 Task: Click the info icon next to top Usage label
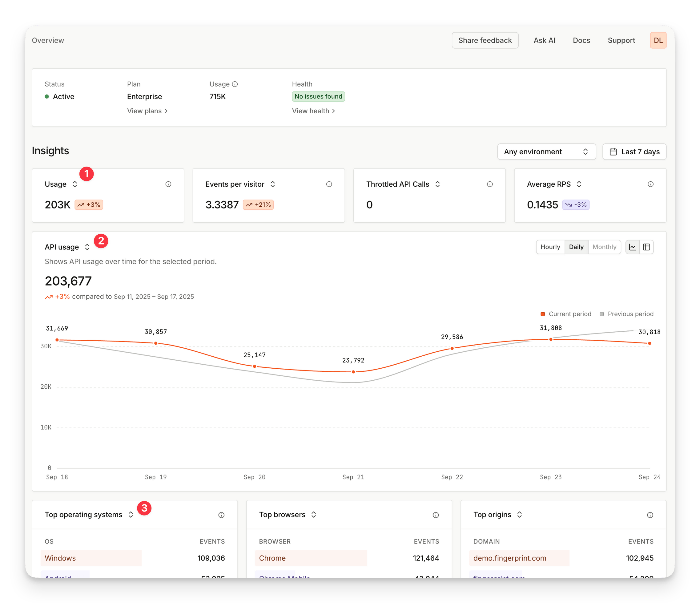(x=235, y=84)
